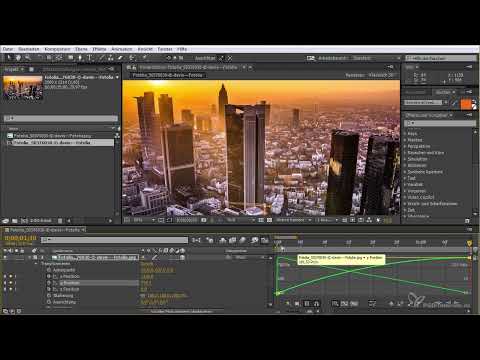
Task: Collapse the Transformieren group in timeline
Action: tap(36, 264)
